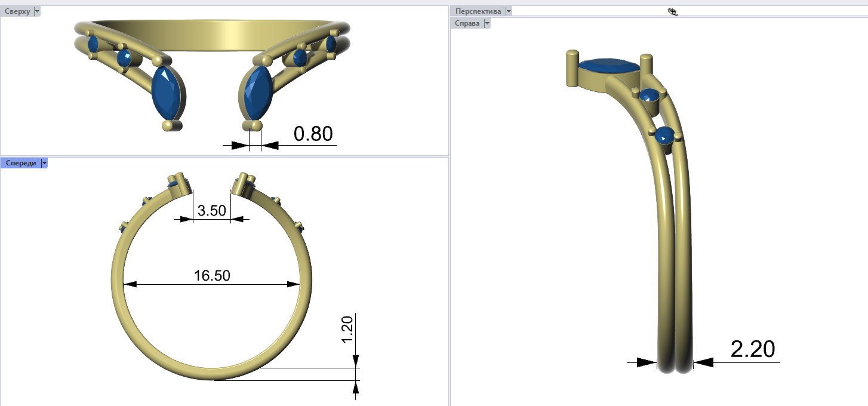The height and width of the screenshot is (406, 868).
Task: Click the tall left prong in right view
Action: pos(572,69)
